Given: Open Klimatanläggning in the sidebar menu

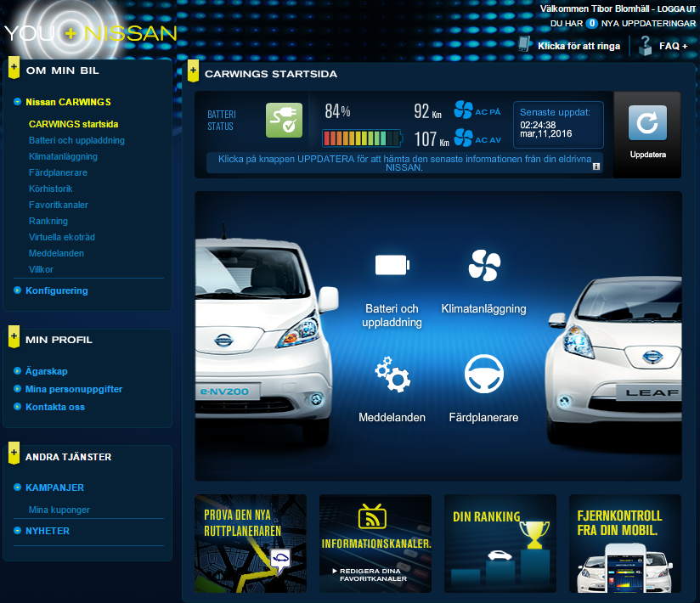Looking at the screenshot, I should (63, 156).
